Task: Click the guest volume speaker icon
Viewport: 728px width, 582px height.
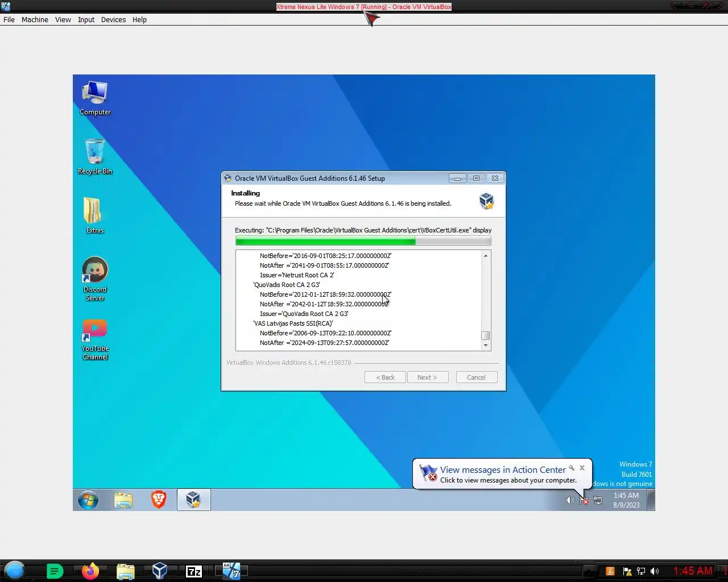Action: coord(570,500)
